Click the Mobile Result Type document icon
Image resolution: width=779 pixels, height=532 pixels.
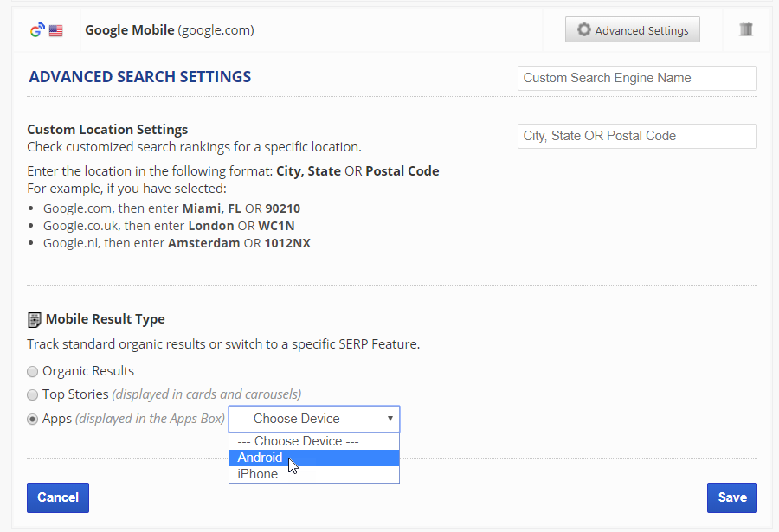pyautogui.click(x=34, y=320)
